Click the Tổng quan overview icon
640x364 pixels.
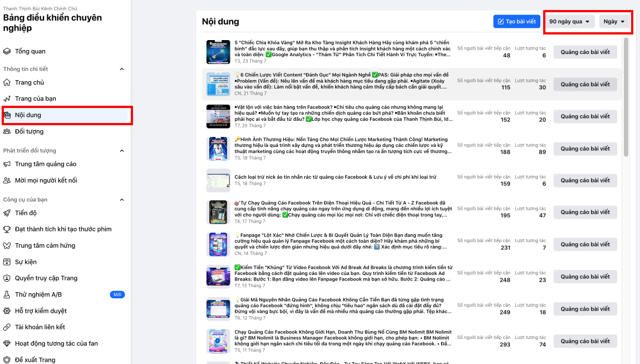click(7, 51)
